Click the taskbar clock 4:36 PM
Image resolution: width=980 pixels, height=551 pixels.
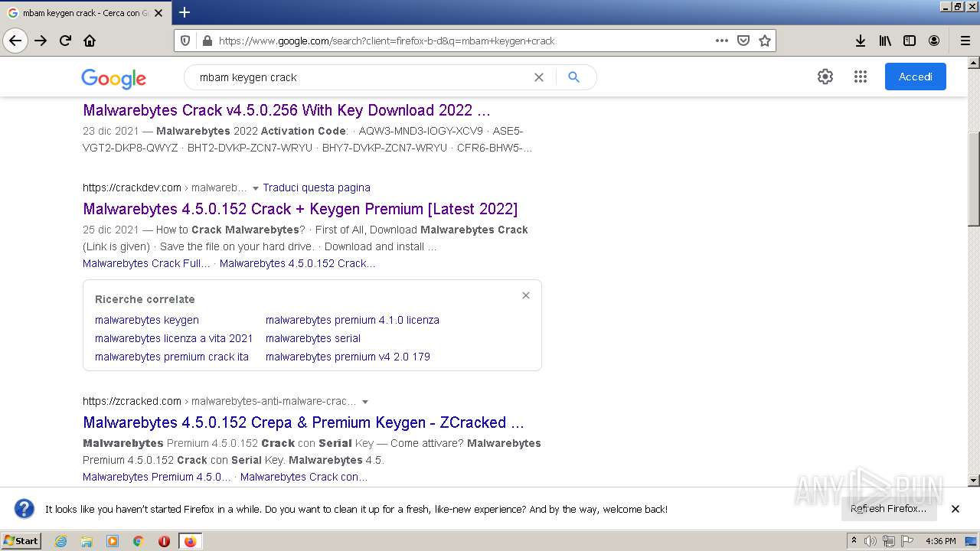(x=940, y=541)
